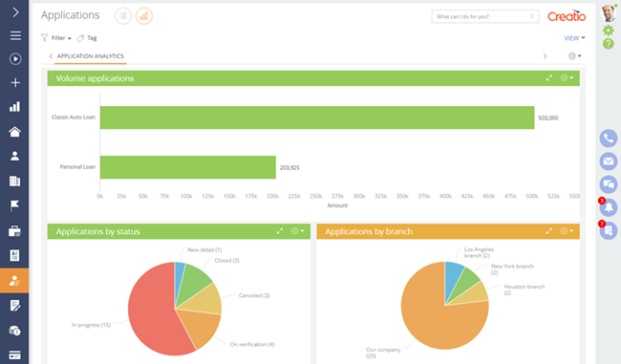Expand the Applications by status chart fullscreen
The height and width of the screenshot is (364, 621).
click(280, 231)
